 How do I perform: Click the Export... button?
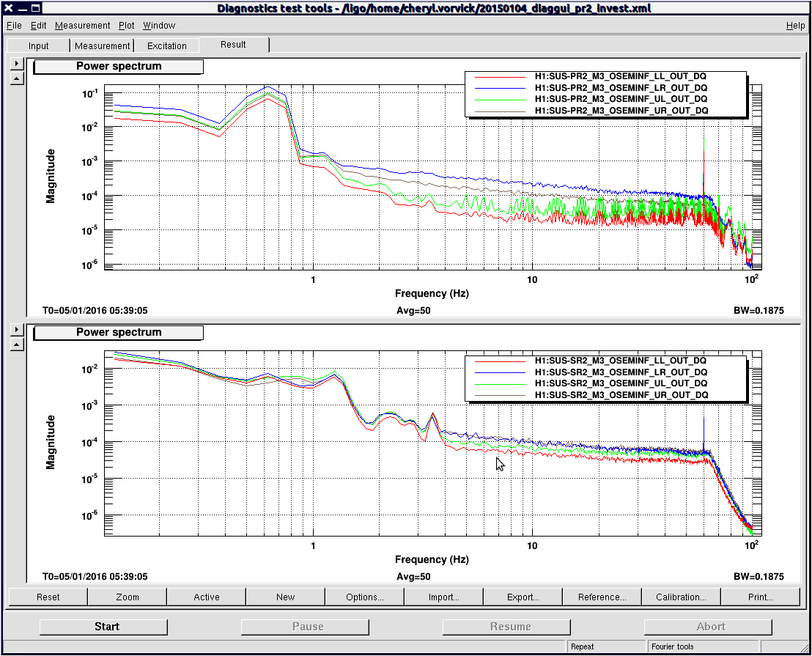point(523,597)
